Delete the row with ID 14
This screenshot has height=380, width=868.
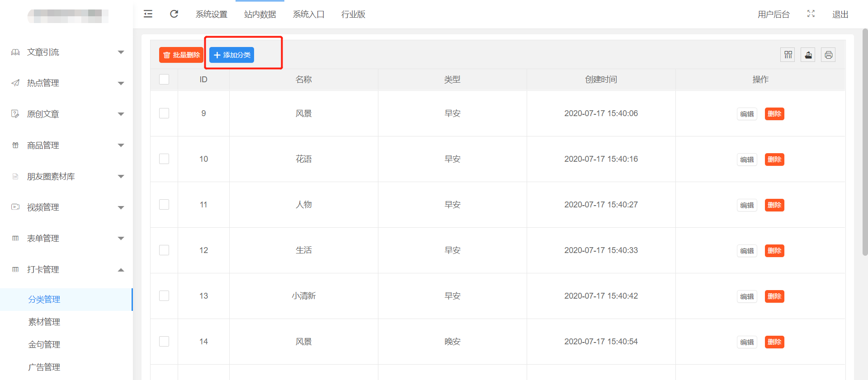tap(774, 342)
